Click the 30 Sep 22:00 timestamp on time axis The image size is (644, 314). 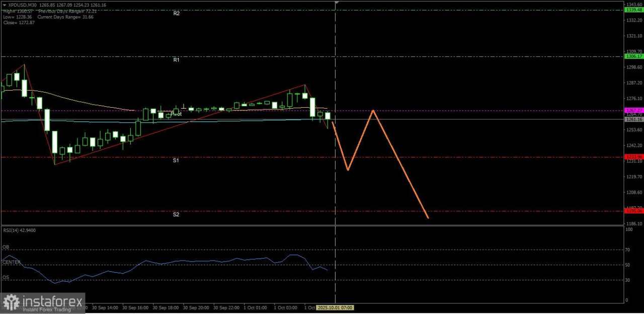[x=226, y=307]
